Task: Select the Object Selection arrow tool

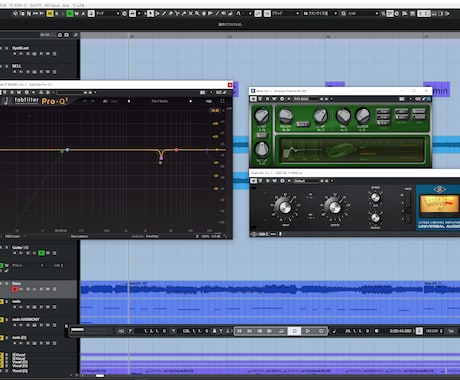Action: [x=150, y=14]
